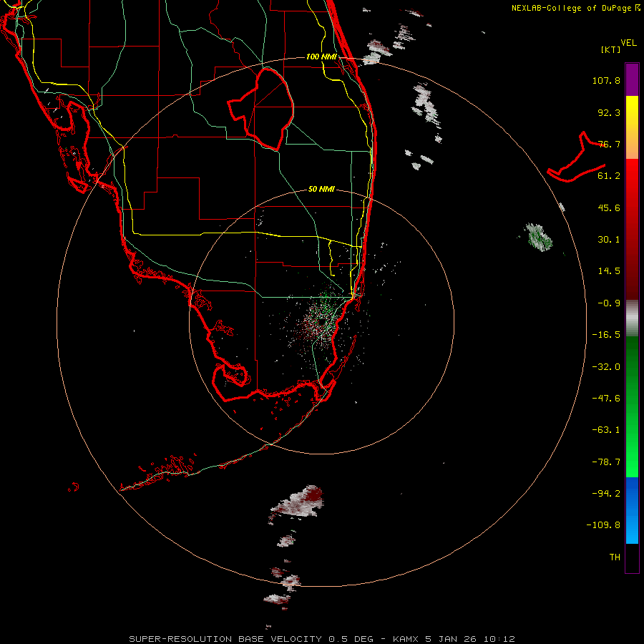Screen dimensions: 644x644
Task: Select the -47.6 scale value
Action: pos(606,399)
